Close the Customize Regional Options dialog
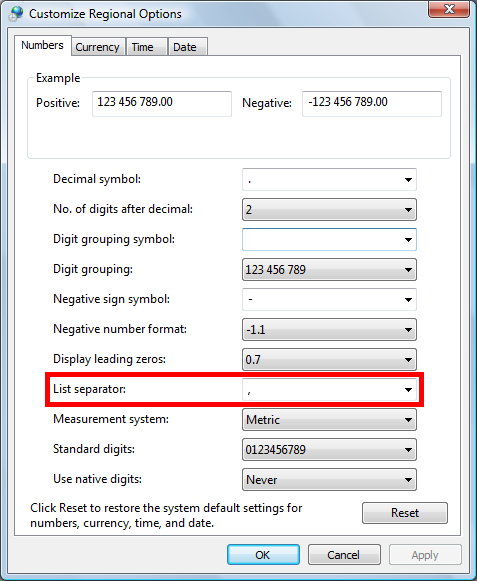477x581 pixels. pos(449,9)
